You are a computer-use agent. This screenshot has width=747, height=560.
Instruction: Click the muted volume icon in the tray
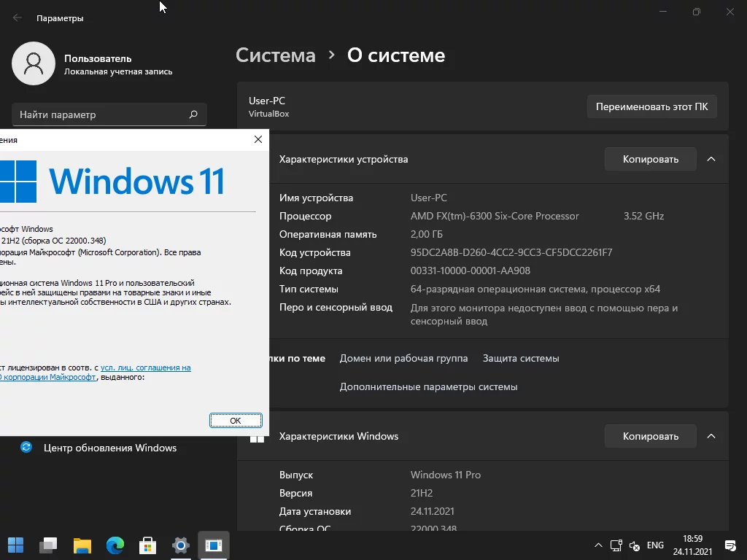click(634, 545)
